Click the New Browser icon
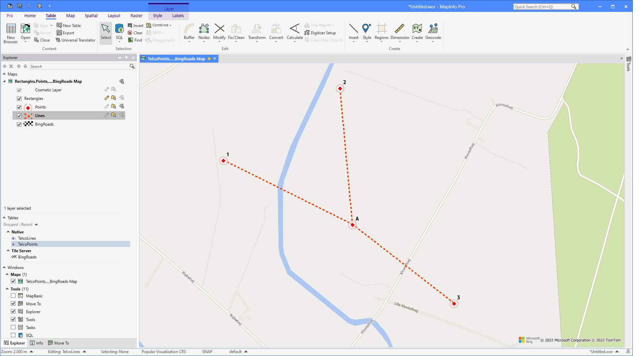644x356 pixels. [x=11, y=33]
